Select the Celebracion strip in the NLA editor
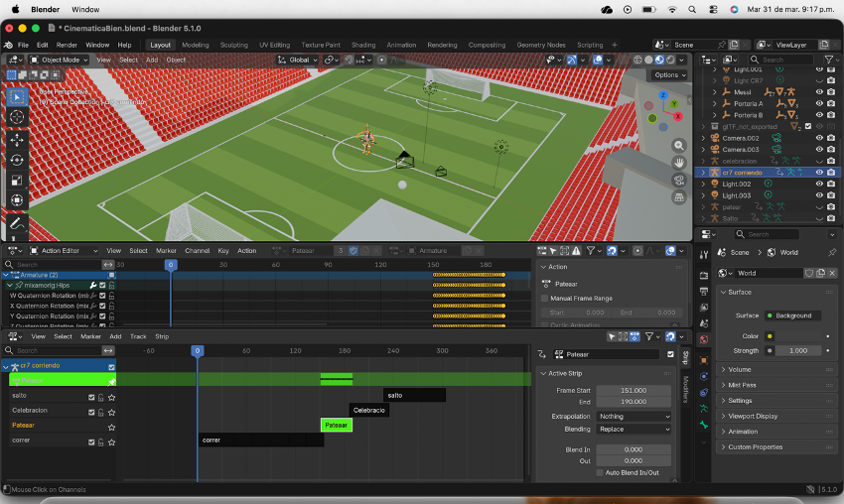This screenshot has height=504, width=844. pos(369,410)
